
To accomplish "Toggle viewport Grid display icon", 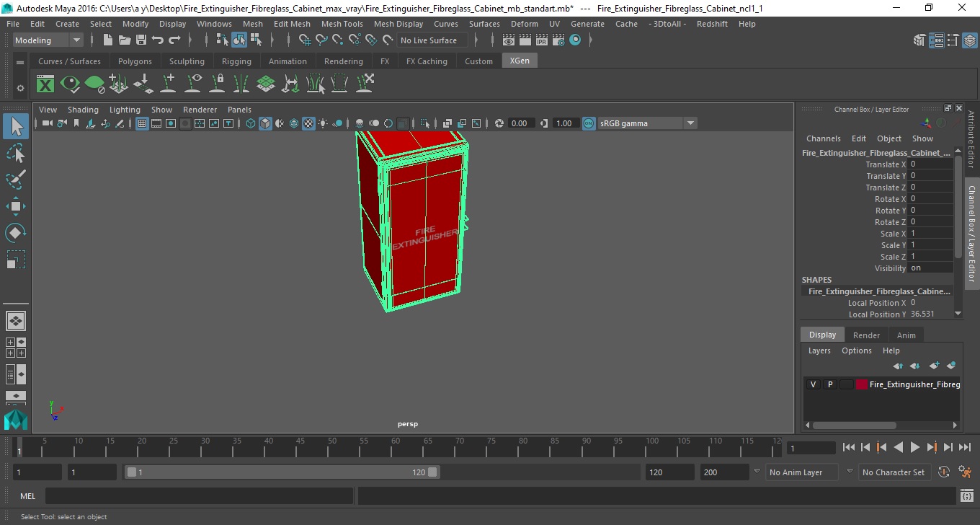I will tap(142, 123).
